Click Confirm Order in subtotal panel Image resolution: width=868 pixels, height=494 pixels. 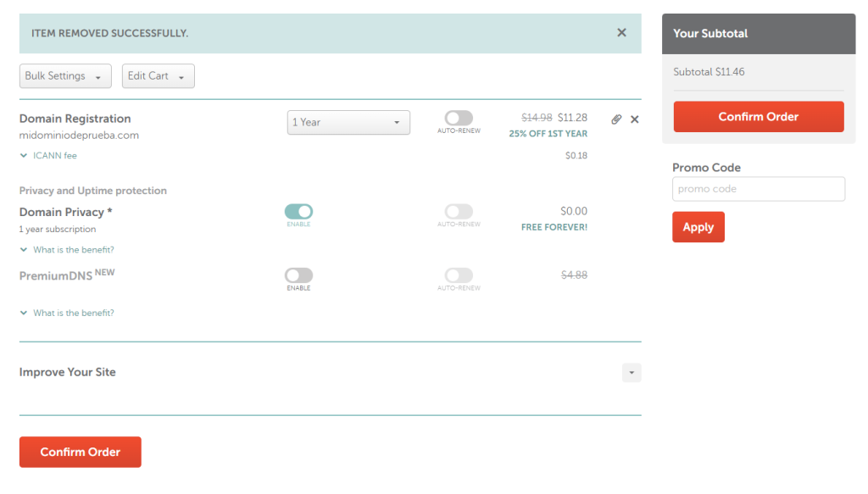coord(759,117)
